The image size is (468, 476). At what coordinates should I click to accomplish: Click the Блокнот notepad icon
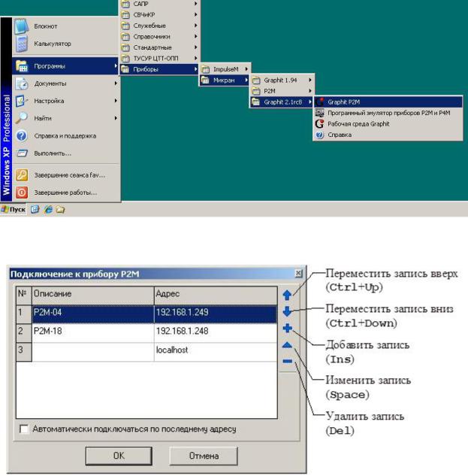tap(22, 26)
